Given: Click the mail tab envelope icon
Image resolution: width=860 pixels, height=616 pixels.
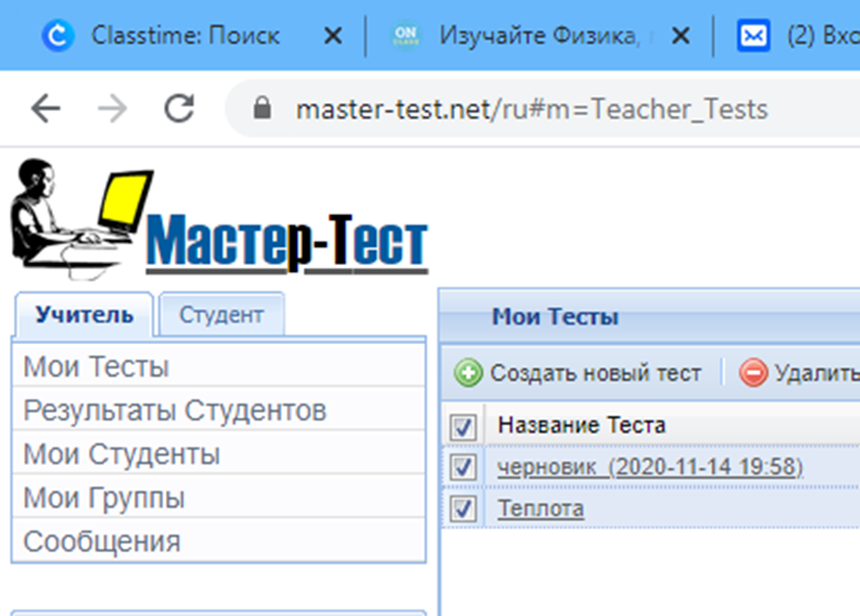Looking at the screenshot, I should click(x=753, y=36).
